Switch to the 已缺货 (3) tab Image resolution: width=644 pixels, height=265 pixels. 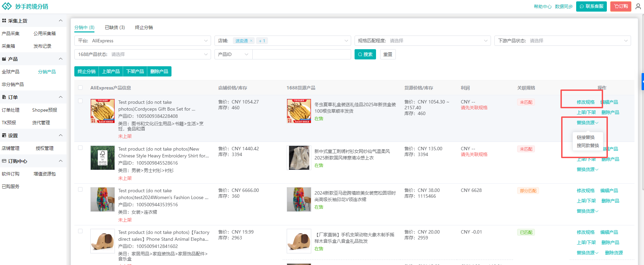tap(115, 27)
